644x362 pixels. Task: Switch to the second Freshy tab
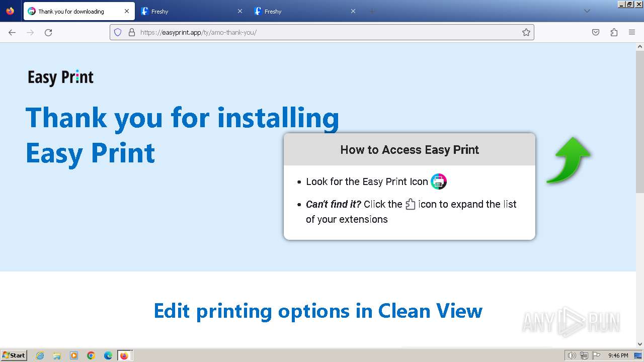[305, 11]
